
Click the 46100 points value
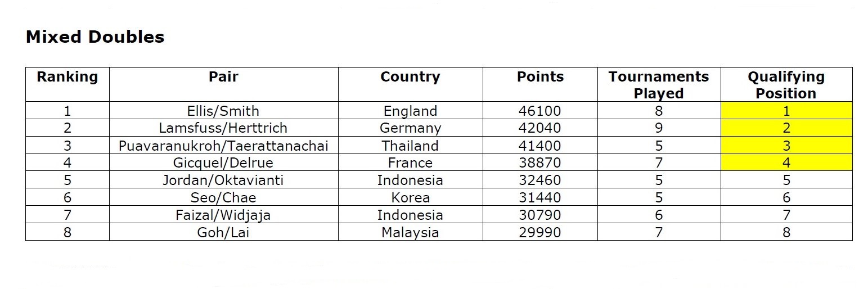[540, 111]
